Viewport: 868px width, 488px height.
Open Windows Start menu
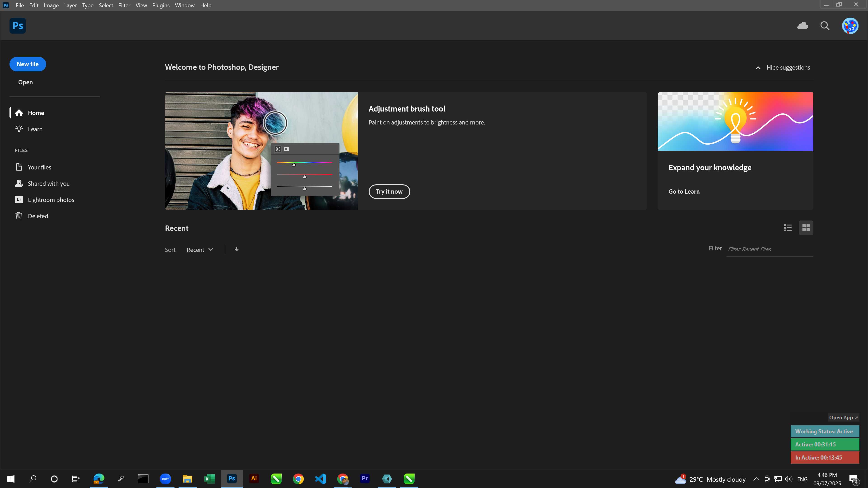(x=11, y=479)
